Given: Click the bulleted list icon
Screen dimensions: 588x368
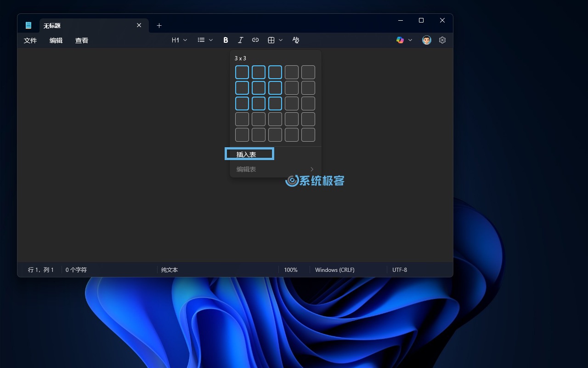Looking at the screenshot, I should point(201,40).
